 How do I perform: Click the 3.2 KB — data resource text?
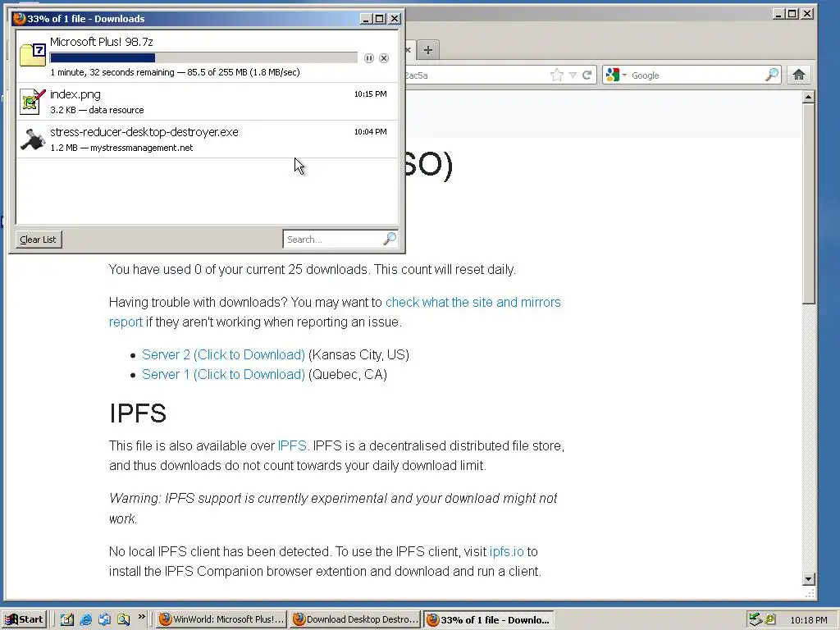coord(97,110)
